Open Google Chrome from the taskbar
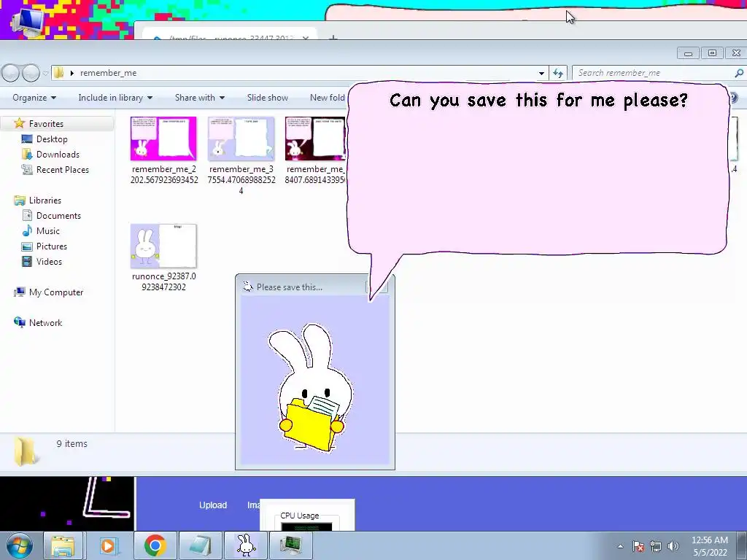This screenshot has width=747, height=560. (x=155, y=545)
